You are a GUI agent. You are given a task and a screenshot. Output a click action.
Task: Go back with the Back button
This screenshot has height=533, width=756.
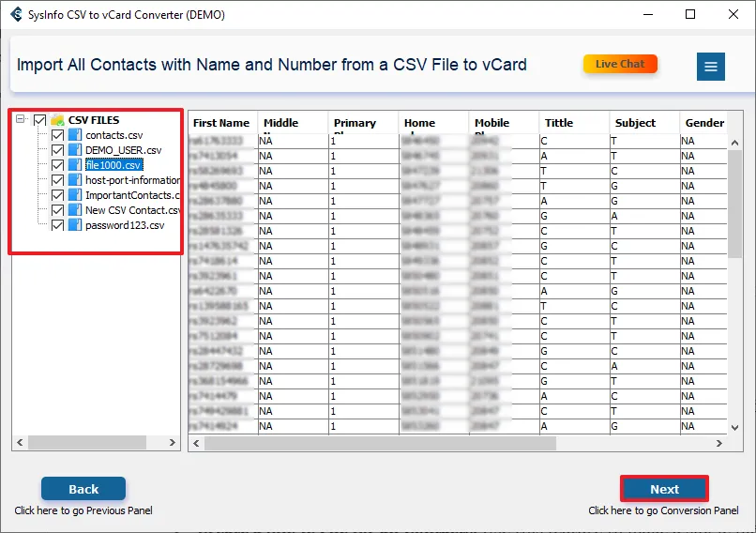point(83,489)
